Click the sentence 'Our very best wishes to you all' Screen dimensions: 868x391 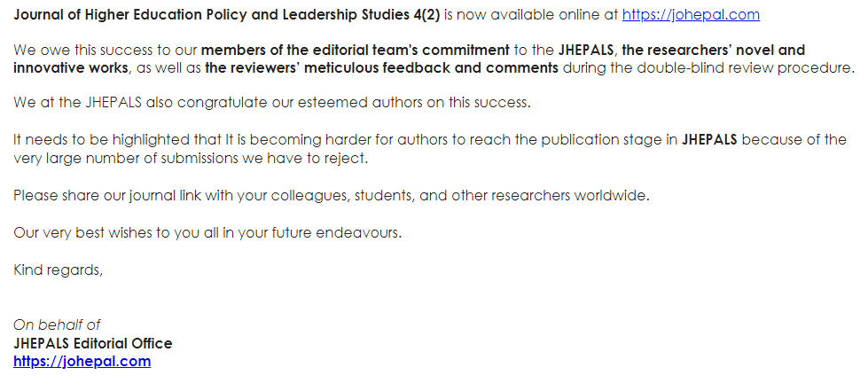[x=207, y=232]
